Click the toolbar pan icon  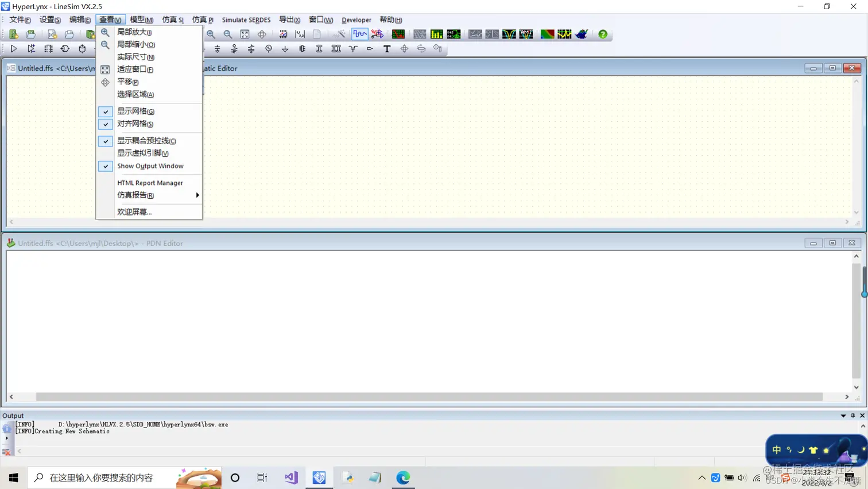tap(262, 34)
